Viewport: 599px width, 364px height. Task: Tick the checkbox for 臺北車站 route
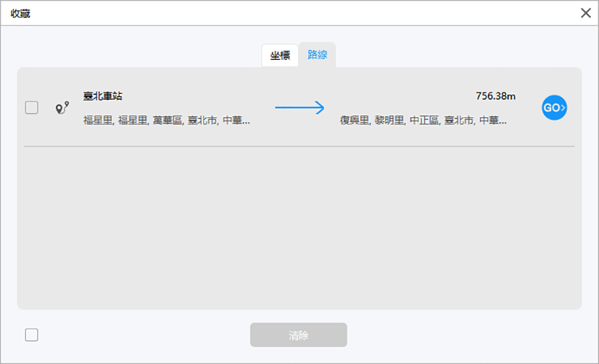click(31, 108)
